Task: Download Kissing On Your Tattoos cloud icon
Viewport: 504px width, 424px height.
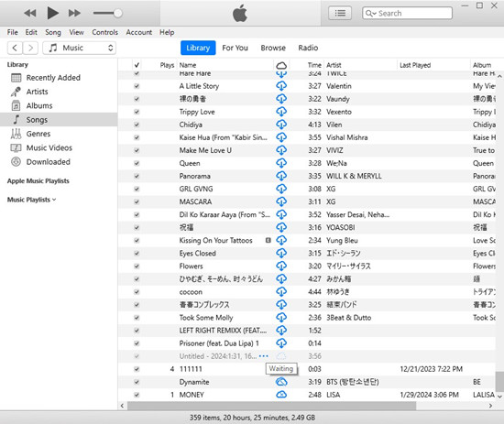Action: (x=281, y=240)
